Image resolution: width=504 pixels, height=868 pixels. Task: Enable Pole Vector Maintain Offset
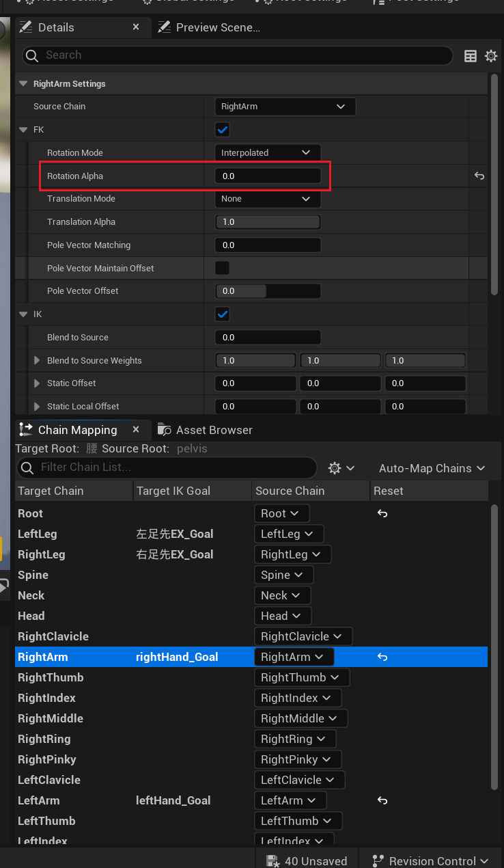pos(222,268)
